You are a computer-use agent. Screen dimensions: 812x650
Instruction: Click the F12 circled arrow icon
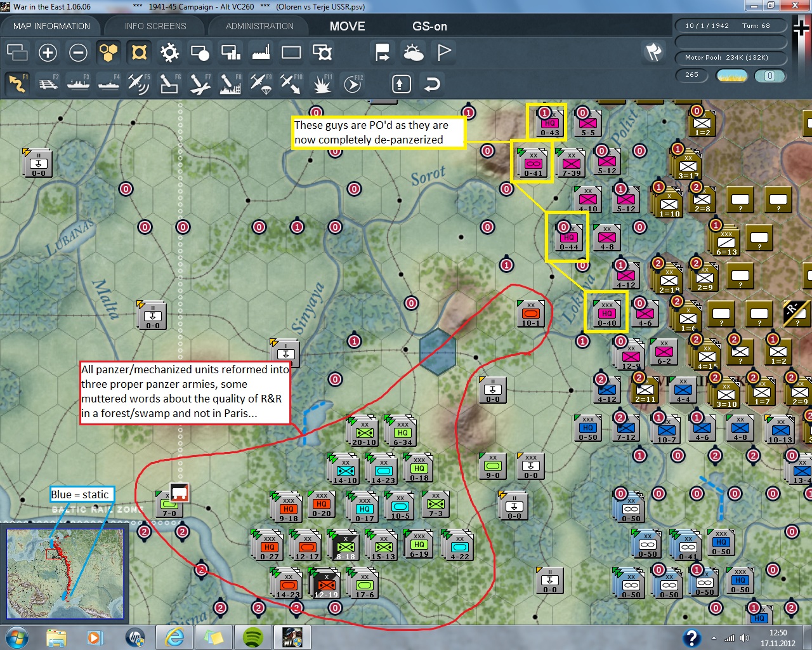pos(352,84)
